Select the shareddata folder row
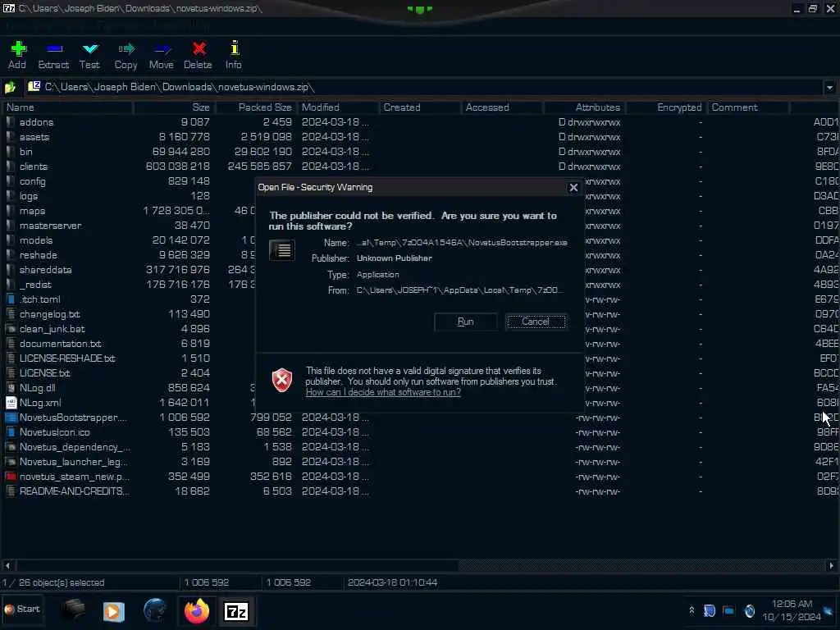Screen dimensions: 840x630 tap(46, 270)
